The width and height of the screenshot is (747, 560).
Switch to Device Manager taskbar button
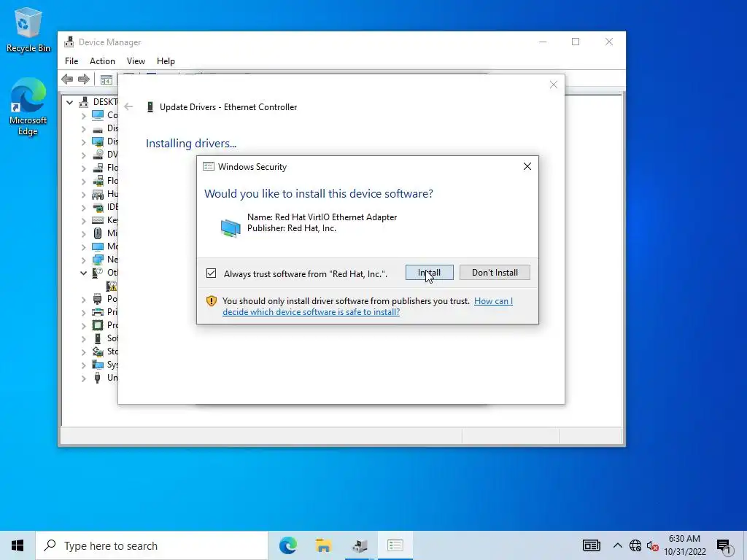click(x=360, y=545)
